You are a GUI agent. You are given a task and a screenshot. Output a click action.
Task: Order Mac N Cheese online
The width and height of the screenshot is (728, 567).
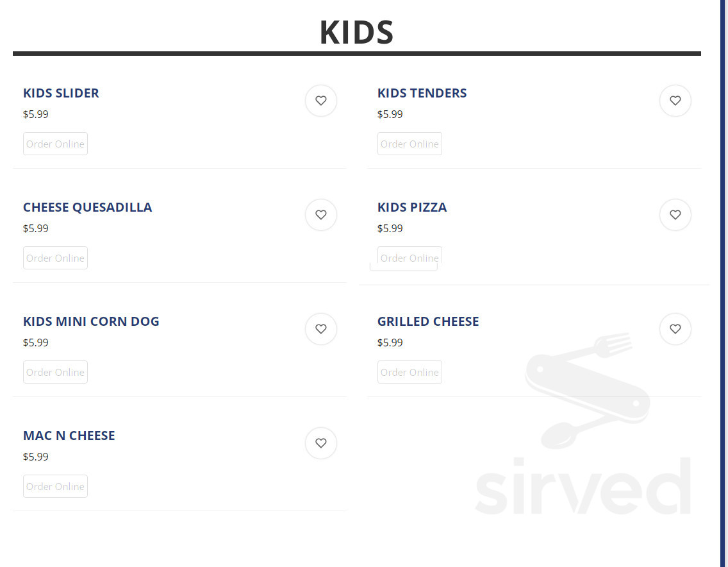coord(55,486)
